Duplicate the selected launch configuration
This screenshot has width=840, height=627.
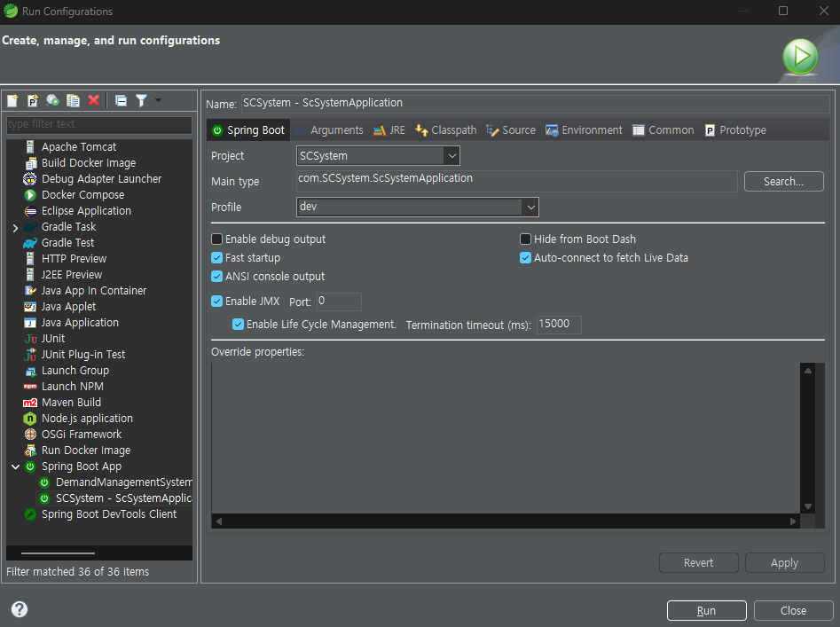pyautogui.click(x=73, y=100)
